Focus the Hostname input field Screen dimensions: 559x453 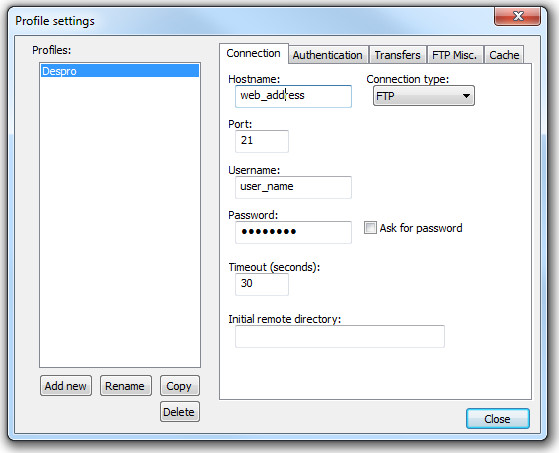click(x=293, y=96)
